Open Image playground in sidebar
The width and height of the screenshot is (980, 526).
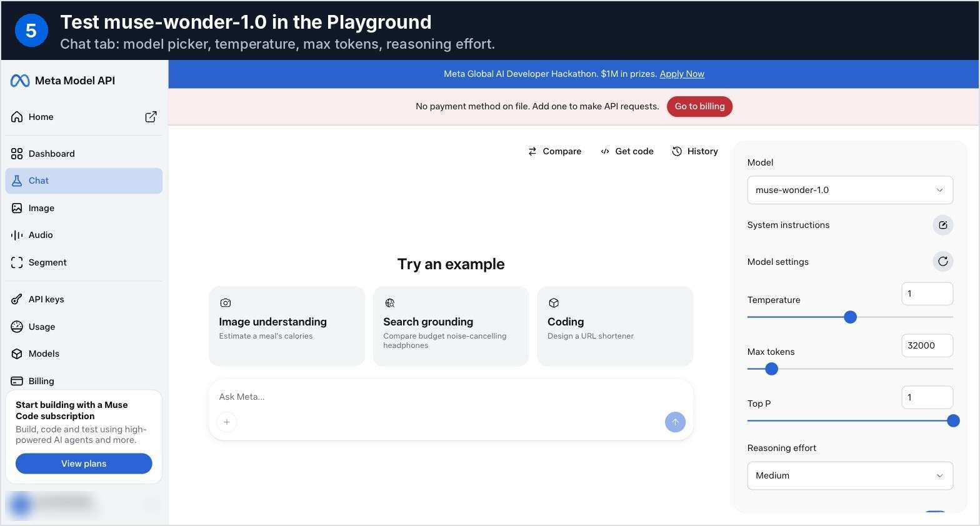coord(84,208)
